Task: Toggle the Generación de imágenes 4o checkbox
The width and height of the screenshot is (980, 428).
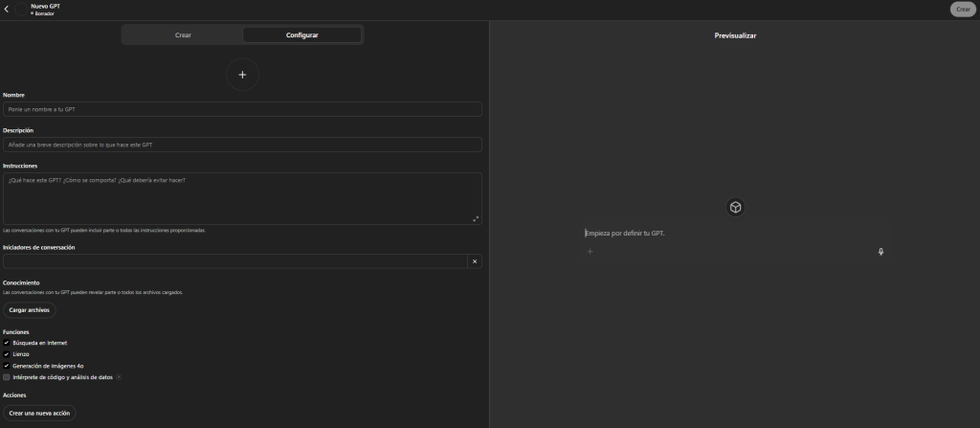Action: click(7, 366)
